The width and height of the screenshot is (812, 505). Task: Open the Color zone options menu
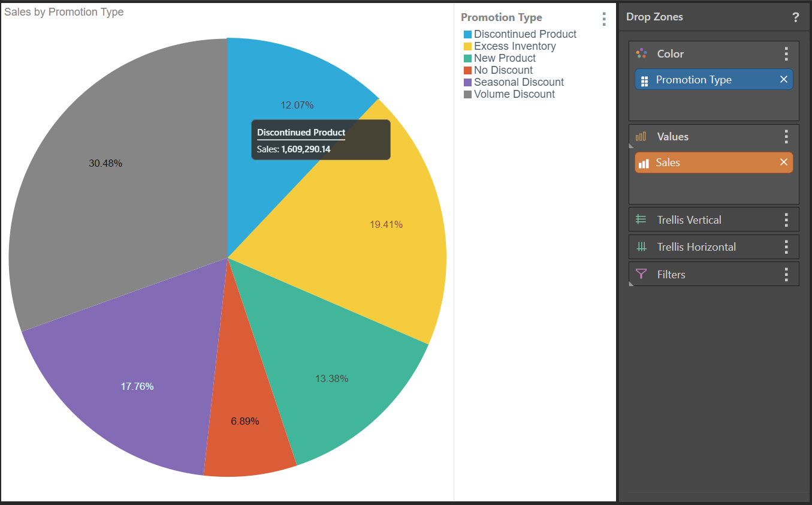click(786, 53)
